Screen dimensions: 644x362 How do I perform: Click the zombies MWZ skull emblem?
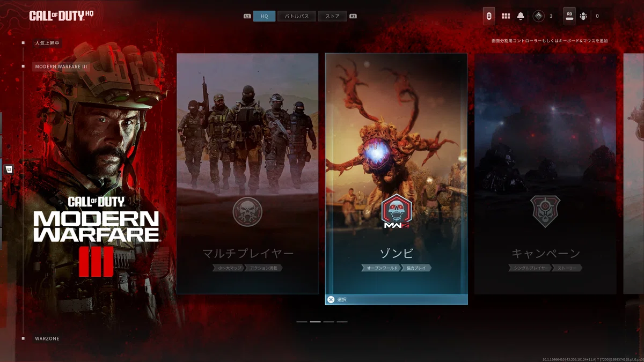(396, 212)
